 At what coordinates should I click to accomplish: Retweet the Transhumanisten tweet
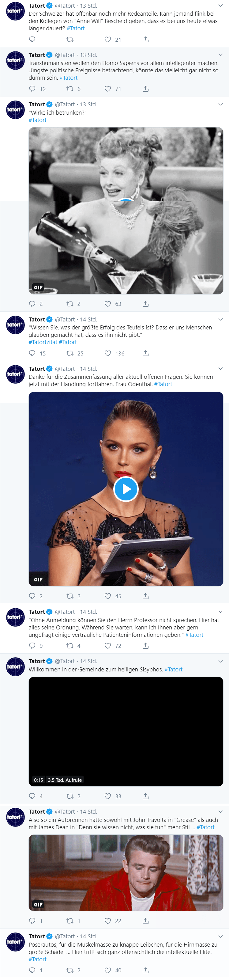70,89
